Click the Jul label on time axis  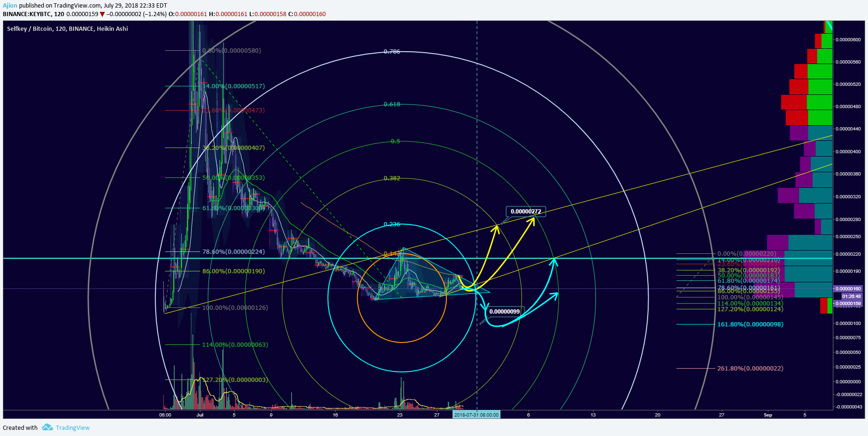click(200, 415)
